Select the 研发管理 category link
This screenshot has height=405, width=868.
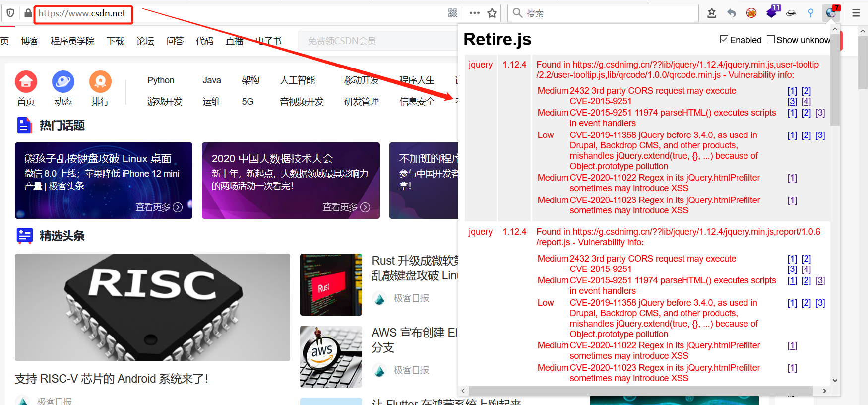[x=362, y=102]
